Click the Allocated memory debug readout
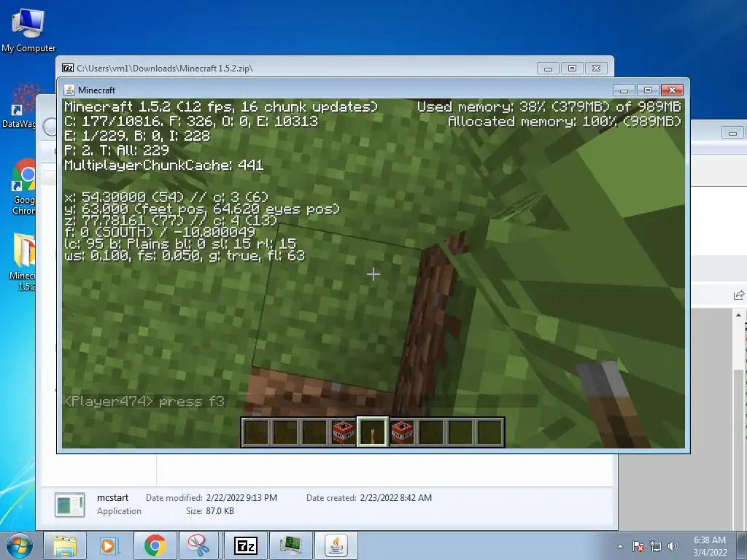Screen dimensions: 747x560 pyautogui.click(x=565, y=122)
